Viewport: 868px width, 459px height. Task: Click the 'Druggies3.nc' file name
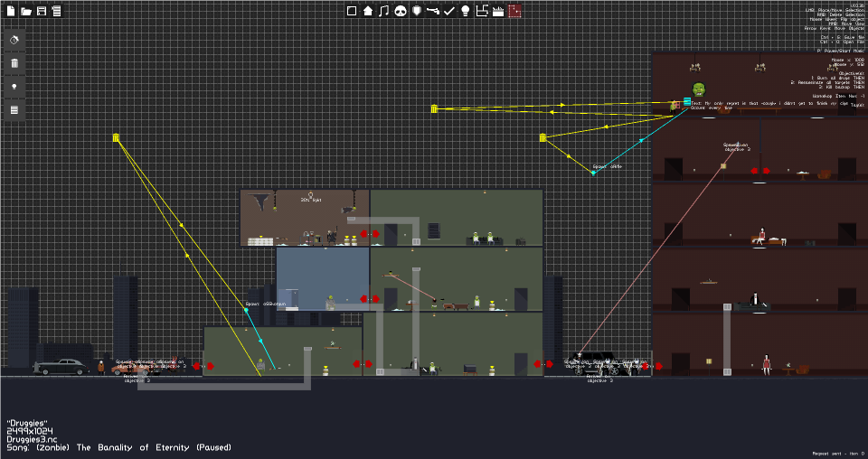pyautogui.click(x=32, y=439)
